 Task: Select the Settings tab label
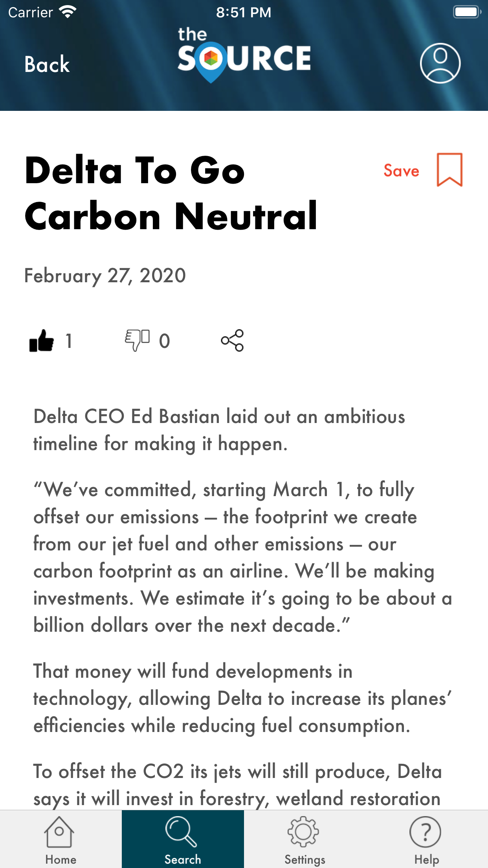coord(305,859)
